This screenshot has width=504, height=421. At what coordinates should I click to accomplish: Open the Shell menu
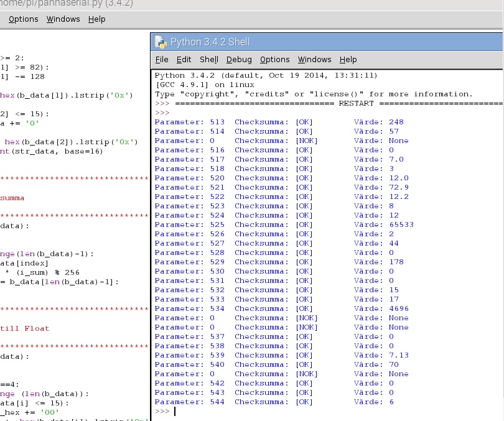tap(209, 60)
